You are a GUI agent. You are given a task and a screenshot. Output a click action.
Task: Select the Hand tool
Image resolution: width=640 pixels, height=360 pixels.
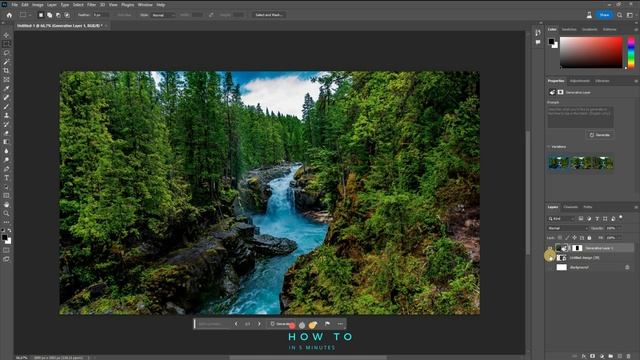coord(6,204)
